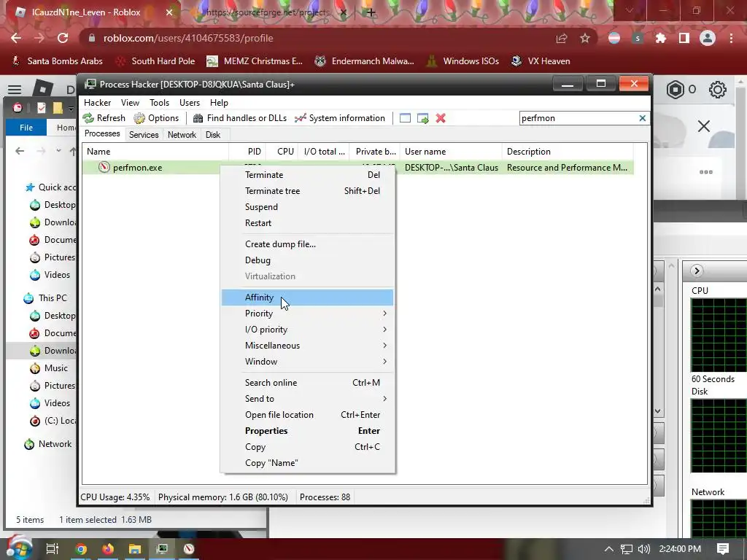The image size is (747, 560).
Task: Click the volume icon in system tray
Action: click(x=643, y=549)
